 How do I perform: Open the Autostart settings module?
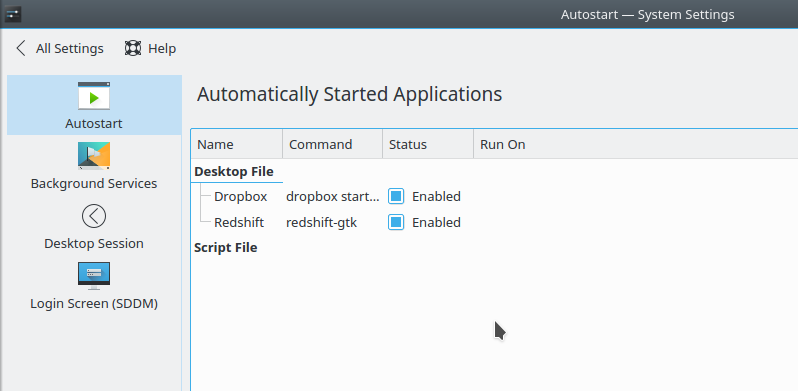coord(94,105)
